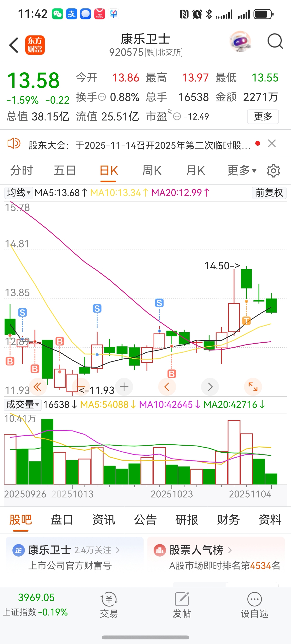Screen dimensions: 291x644
Task: Switch to the 分时 chart tab
Action: 22,171
